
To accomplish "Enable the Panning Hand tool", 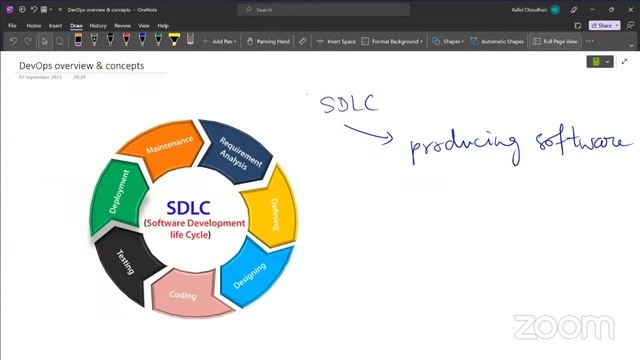I will pos(268,41).
